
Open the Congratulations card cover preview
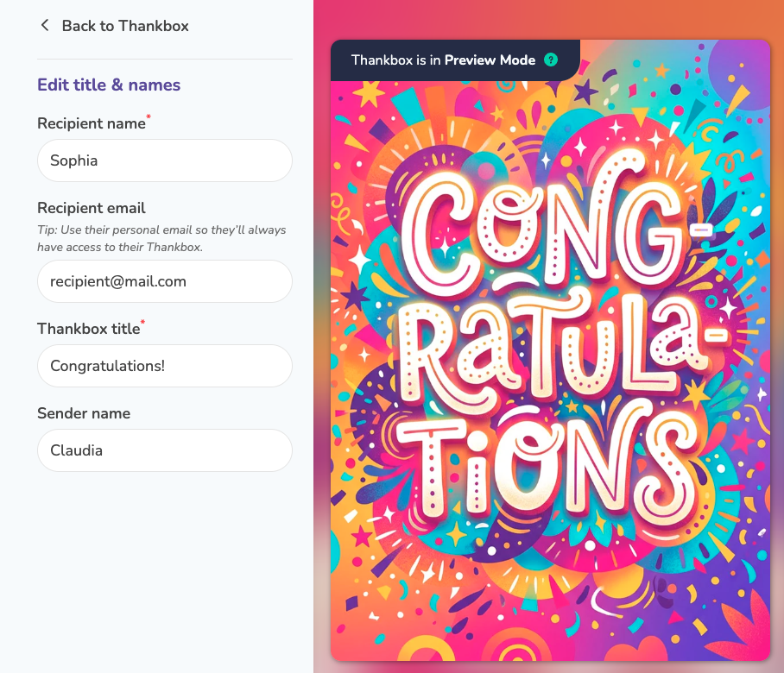coord(550,350)
